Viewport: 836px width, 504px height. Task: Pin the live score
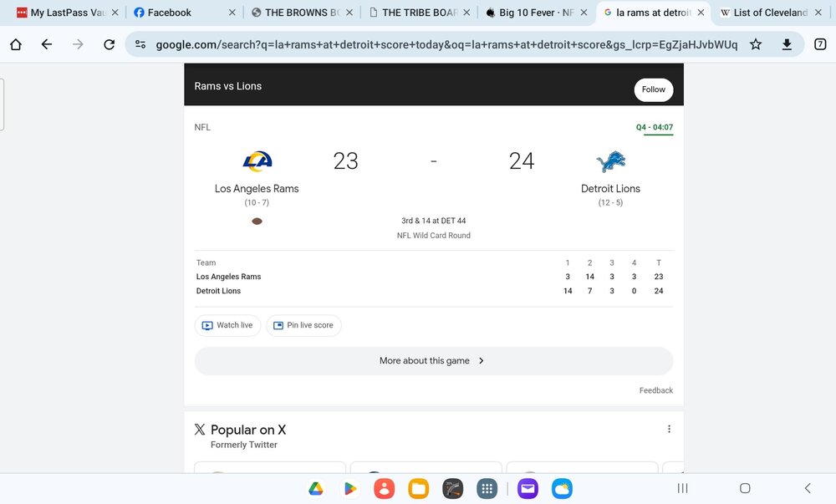point(303,325)
